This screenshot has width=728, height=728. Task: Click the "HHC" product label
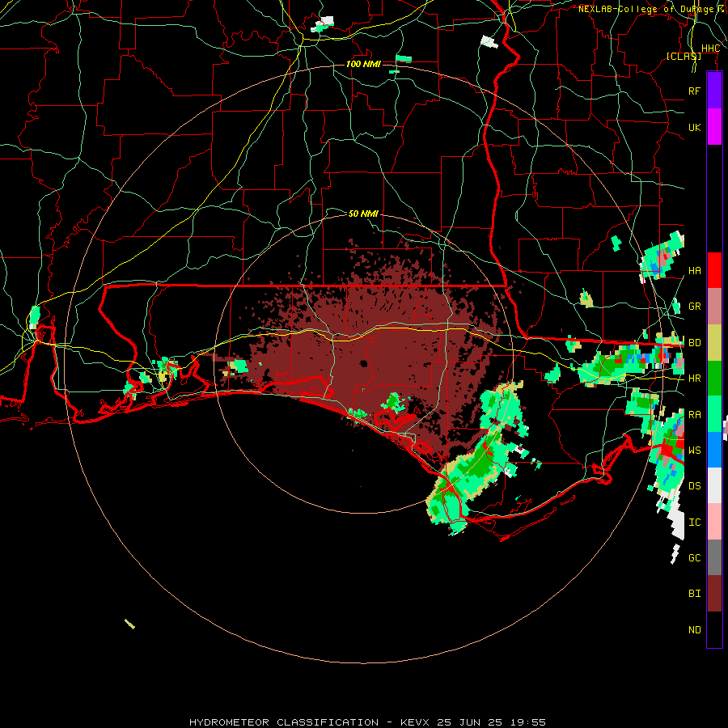710,49
